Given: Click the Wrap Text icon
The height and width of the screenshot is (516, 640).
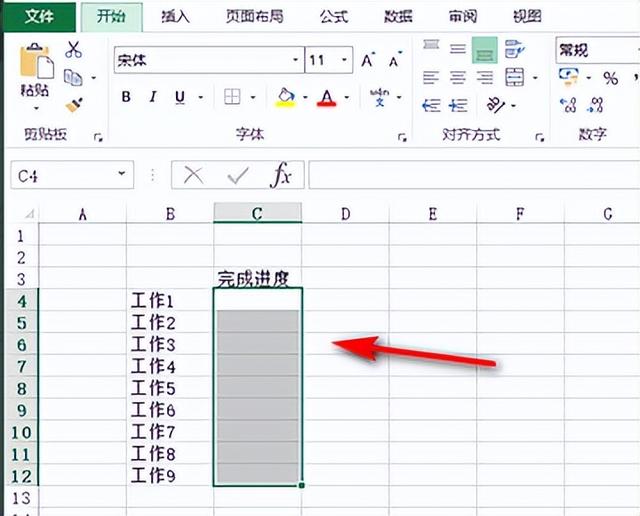Looking at the screenshot, I should coord(514,49).
